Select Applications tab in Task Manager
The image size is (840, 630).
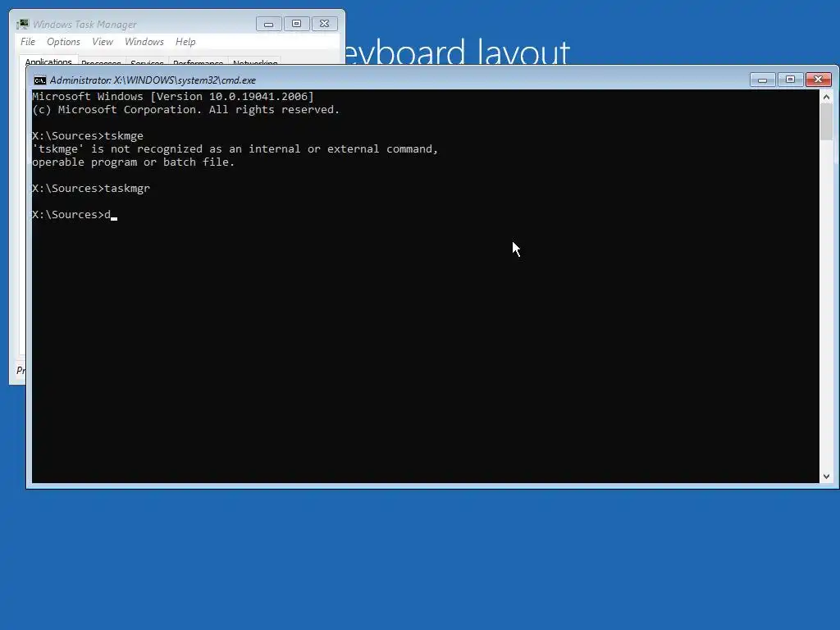coord(48,61)
